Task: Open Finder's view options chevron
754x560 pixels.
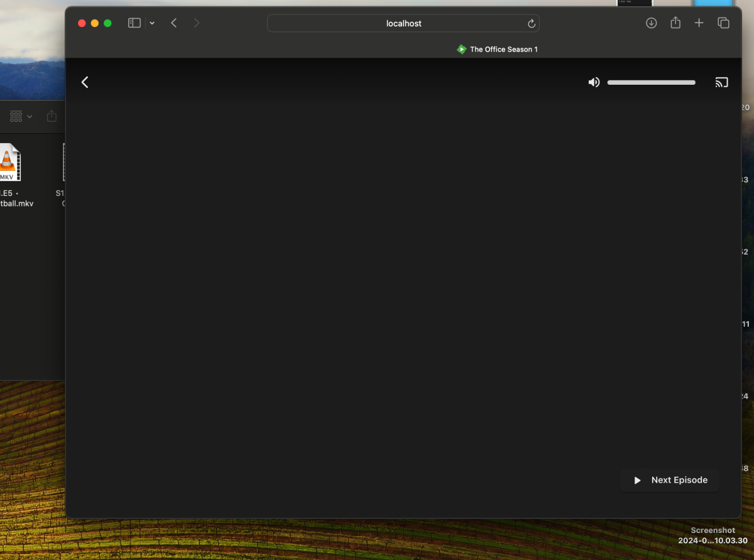Action: coord(29,116)
